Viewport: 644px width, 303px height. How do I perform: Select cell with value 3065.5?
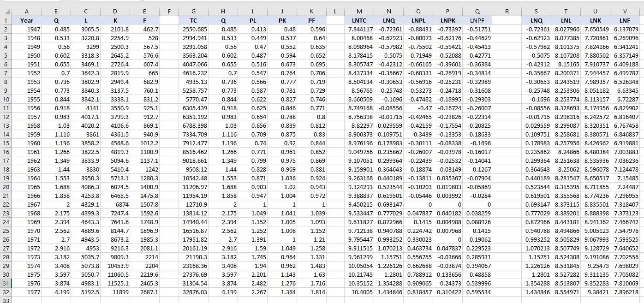[86, 29]
